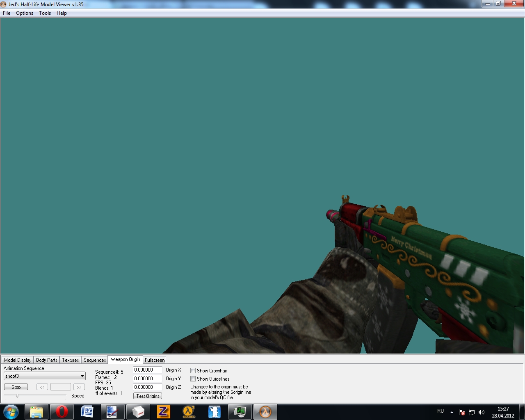Open the blue paint program taskbar icon
Image resolution: width=525 pixels, height=420 pixels.
pyautogui.click(x=112, y=412)
